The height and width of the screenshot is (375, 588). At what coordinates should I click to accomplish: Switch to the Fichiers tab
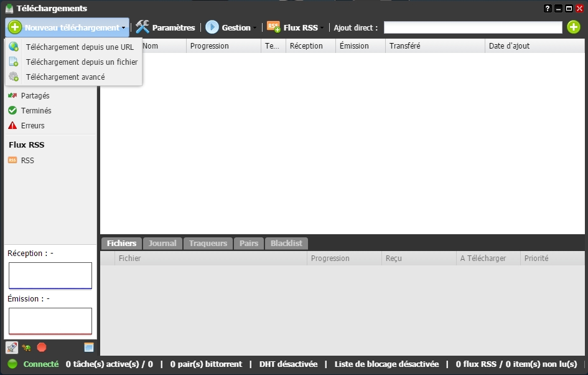pyautogui.click(x=121, y=243)
